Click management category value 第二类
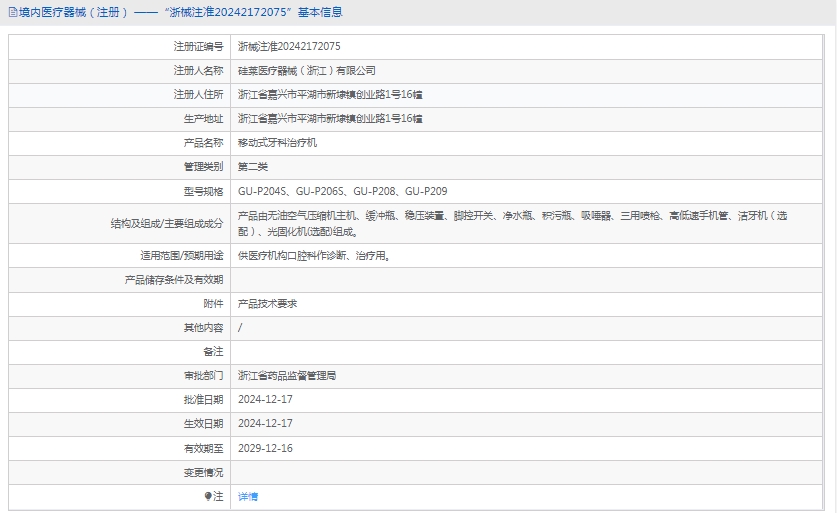The width and height of the screenshot is (837, 513). pos(253,167)
